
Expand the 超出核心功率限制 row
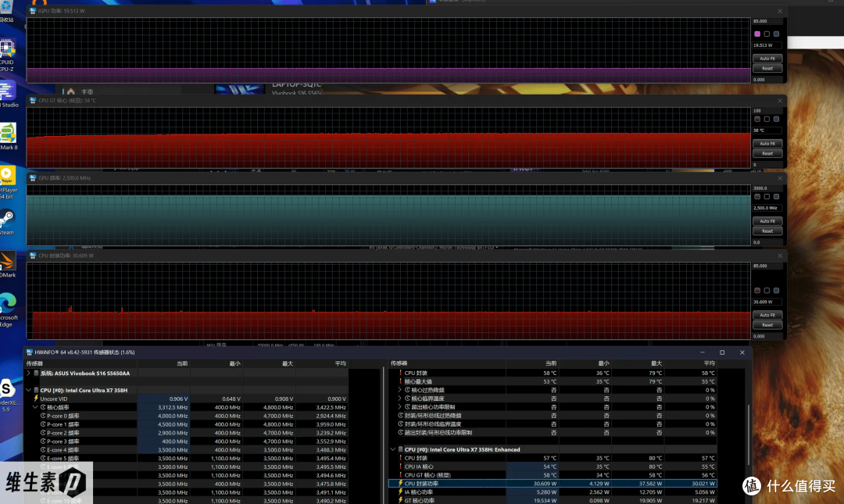coord(400,407)
